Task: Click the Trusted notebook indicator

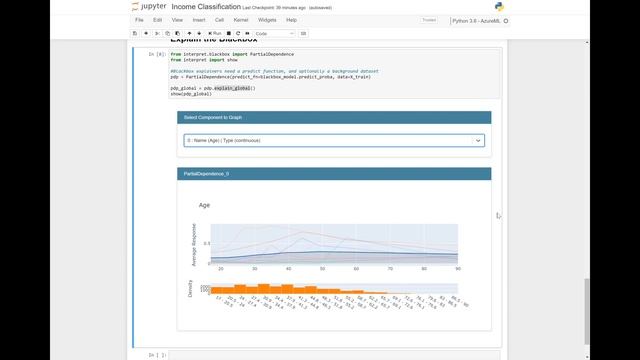Action: coord(429,20)
